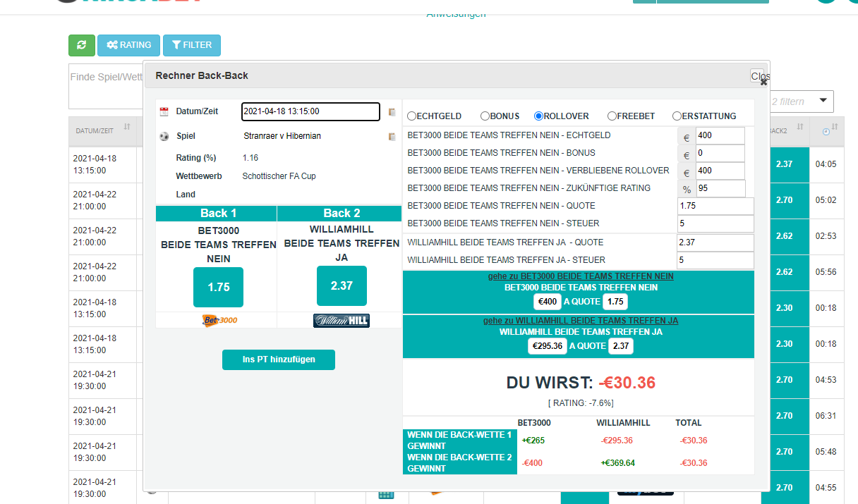
Task: Edit BET3000 ECHTGELD amount field
Action: (x=720, y=136)
